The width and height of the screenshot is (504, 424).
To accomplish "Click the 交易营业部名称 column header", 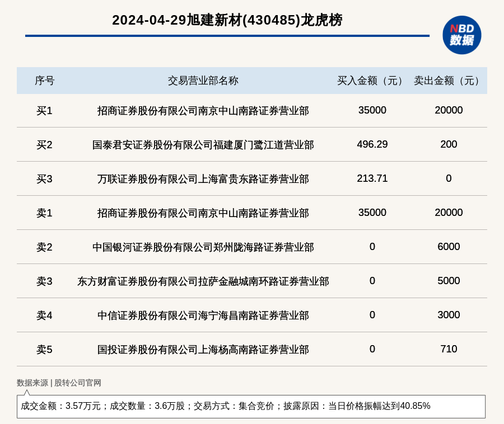I will [203, 81].
